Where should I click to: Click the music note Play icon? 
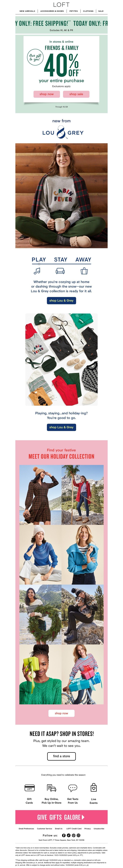[37, 271]
